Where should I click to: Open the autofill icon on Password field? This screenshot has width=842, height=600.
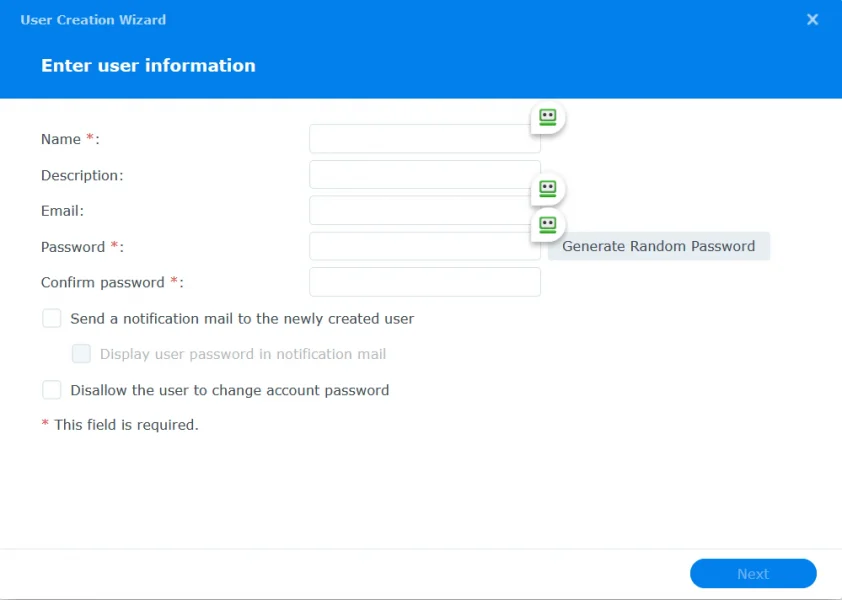pos(548,225)
